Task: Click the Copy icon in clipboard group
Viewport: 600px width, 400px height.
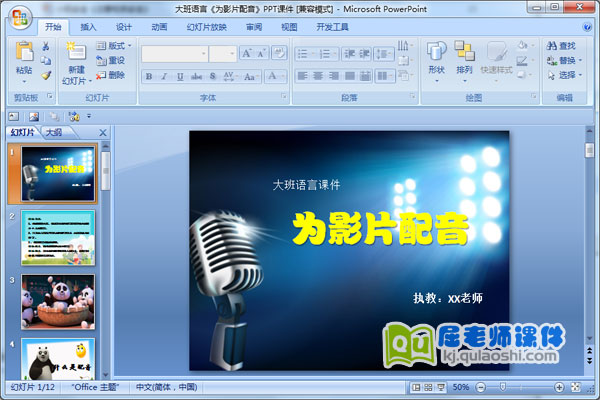Action: pos(46,60)
